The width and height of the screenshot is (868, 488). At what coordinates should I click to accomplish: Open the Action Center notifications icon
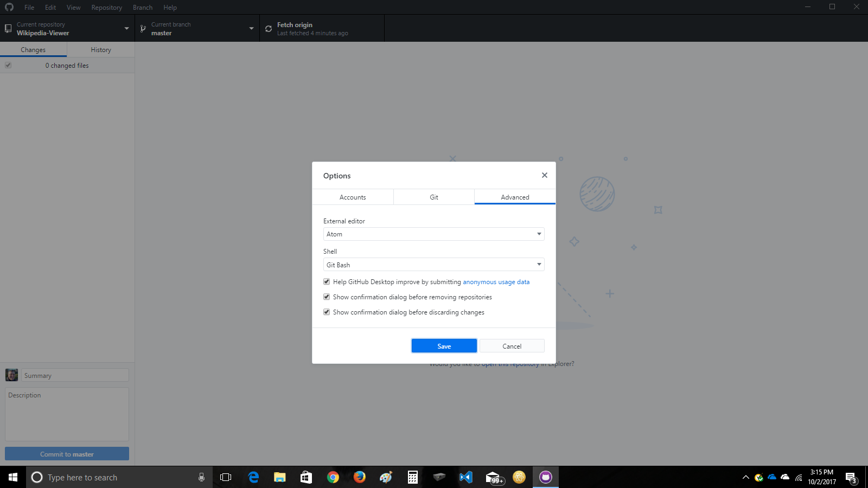pos(851,478)
